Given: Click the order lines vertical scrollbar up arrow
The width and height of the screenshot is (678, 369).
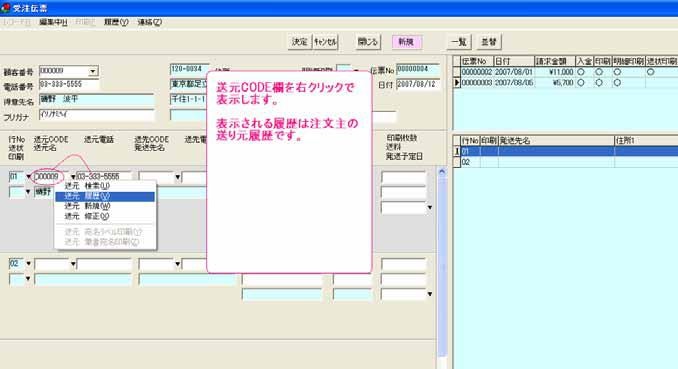Looking at the screenshot, I should tap(441, 172).
